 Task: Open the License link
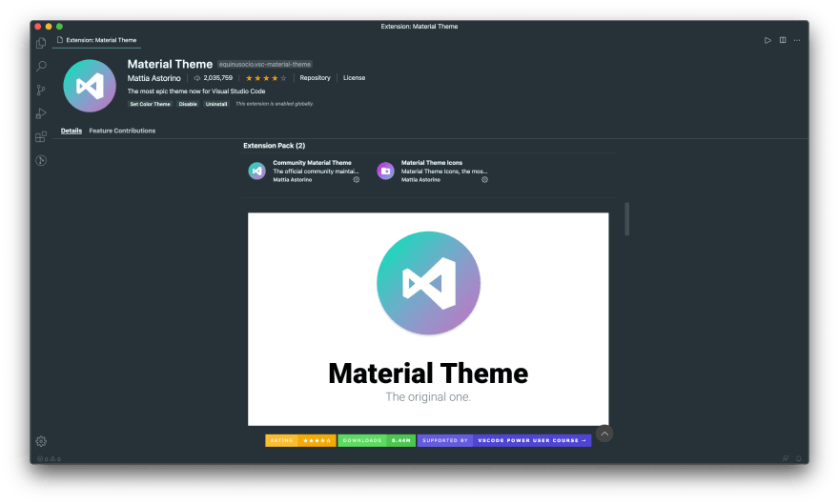(x=355, y=78)
